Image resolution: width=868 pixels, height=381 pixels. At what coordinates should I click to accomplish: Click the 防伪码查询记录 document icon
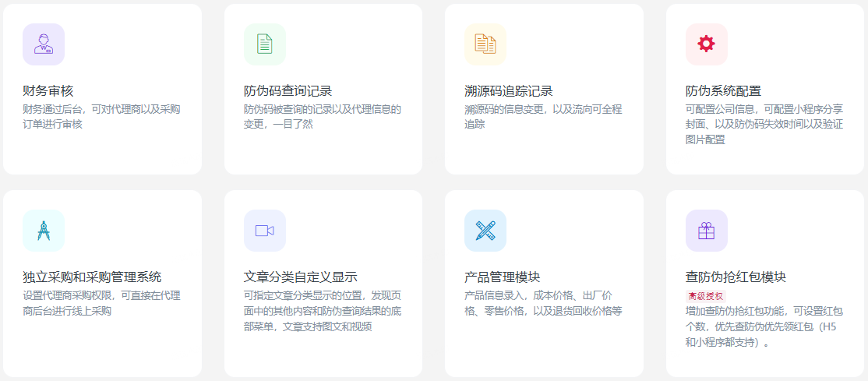(x=265, y=44)
